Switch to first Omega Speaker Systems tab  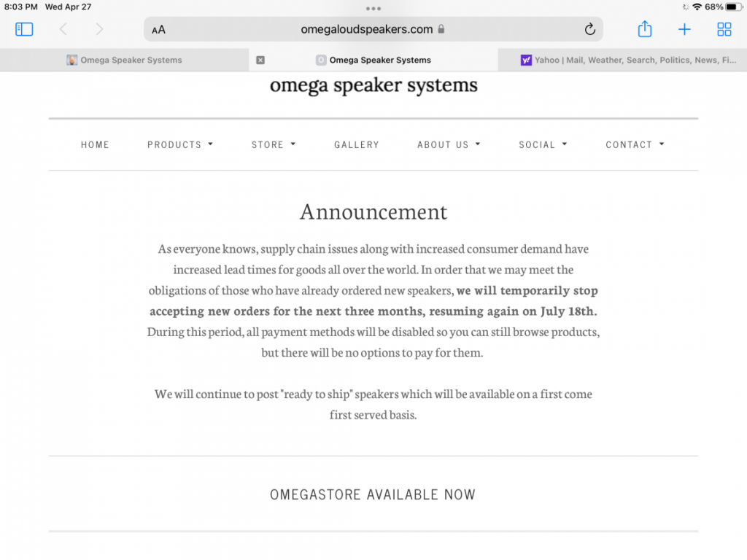[x=124, y=60]
